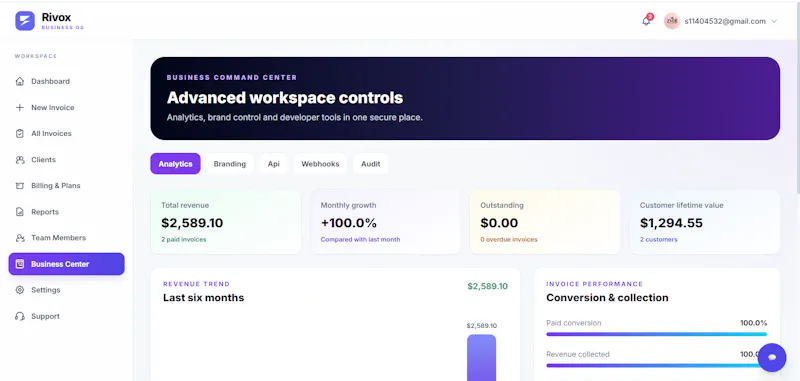Image resolution: width=800 pixels, height=381 pixels.
Task: Open the notifications bell
Action: pos(646,21)
